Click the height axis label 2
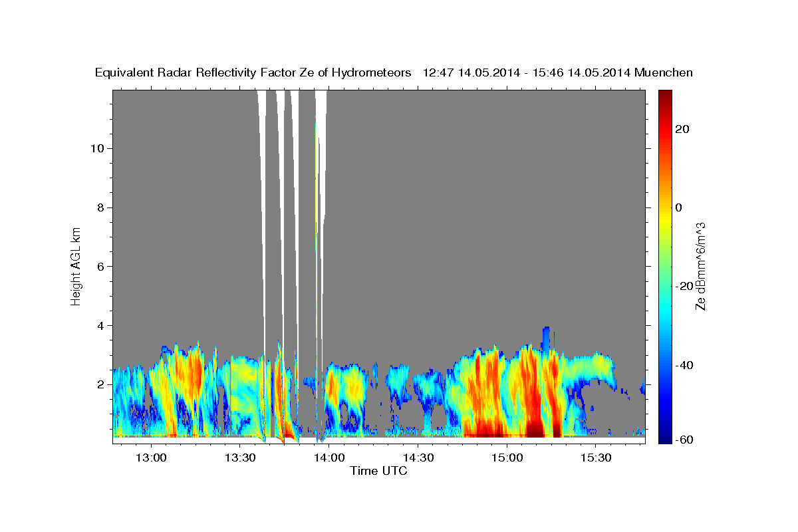The width and height of the screenshot is (798, 532). click(100, 384)
